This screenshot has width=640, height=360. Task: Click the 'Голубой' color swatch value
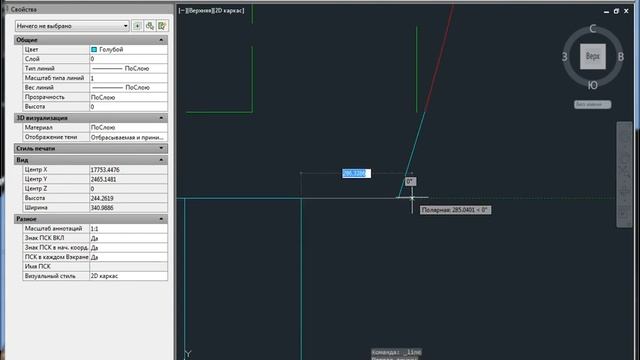tap(128, 49)
